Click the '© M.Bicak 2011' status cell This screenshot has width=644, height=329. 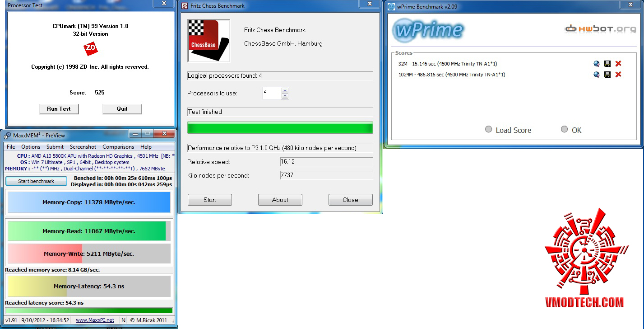(x=149, y=320)
